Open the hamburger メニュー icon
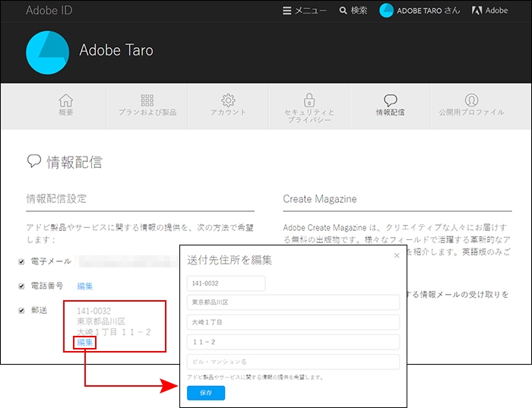 [287, 11]
